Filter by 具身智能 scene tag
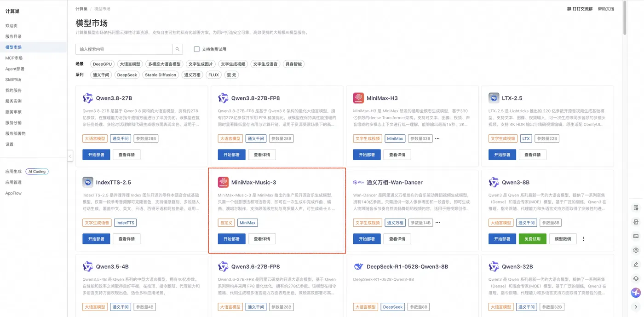 293,64
